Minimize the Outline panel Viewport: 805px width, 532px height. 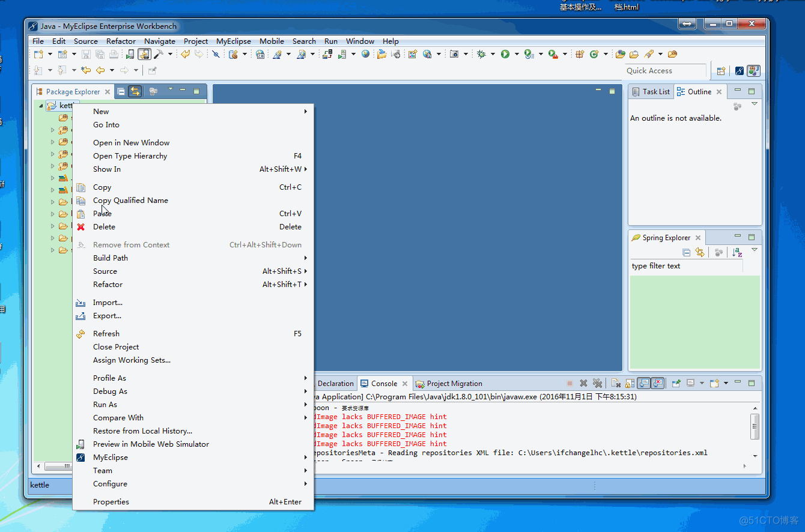pyautogui.click(x=738, y=90)
